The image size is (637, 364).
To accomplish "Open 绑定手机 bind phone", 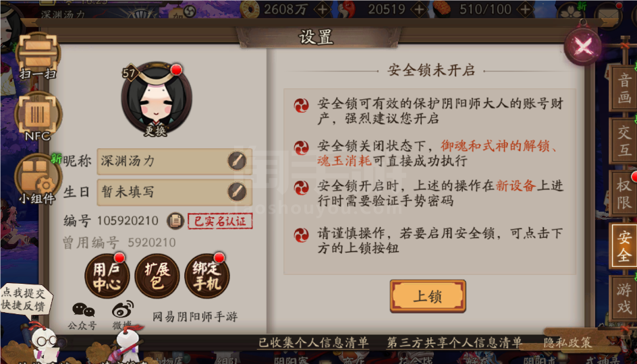I will 206,276.
